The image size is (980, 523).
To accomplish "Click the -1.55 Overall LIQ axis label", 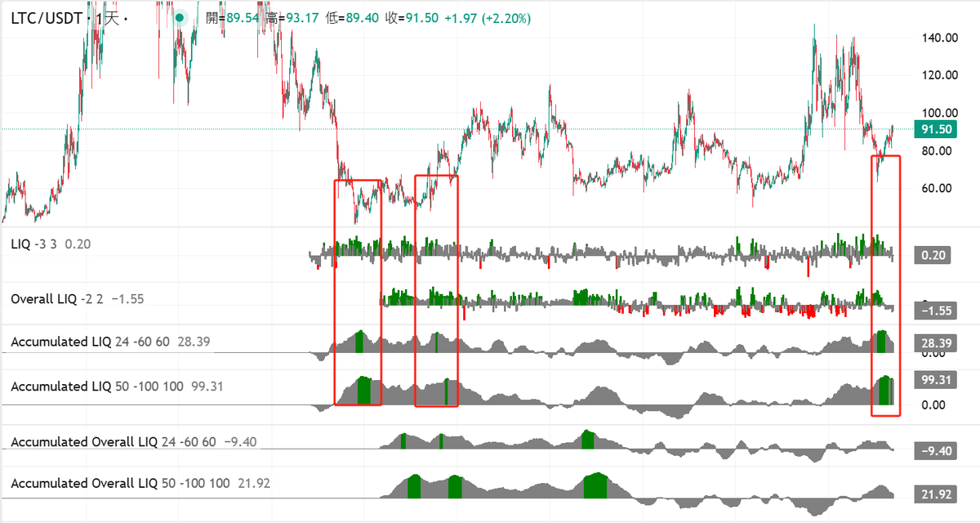I will [938, 311].
